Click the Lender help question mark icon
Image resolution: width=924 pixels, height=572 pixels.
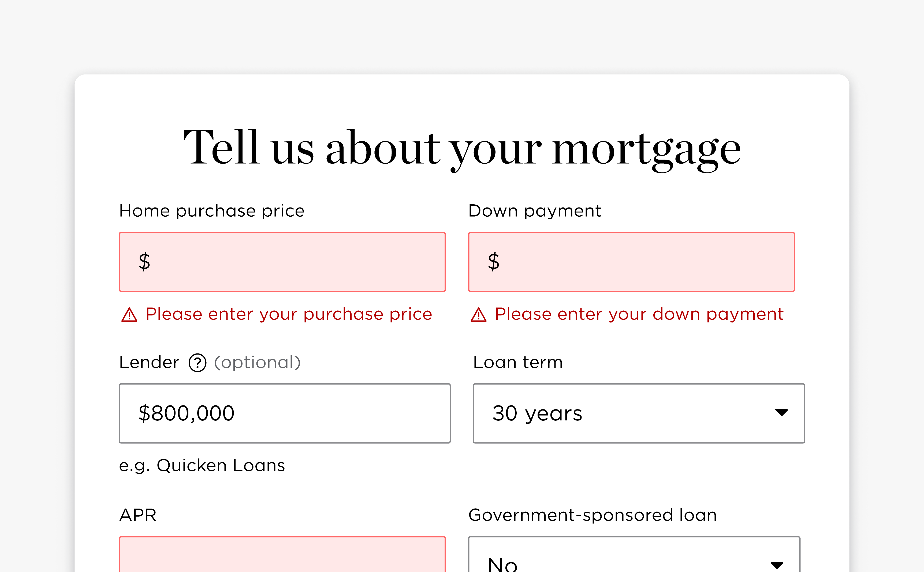(x=197, y=363)
